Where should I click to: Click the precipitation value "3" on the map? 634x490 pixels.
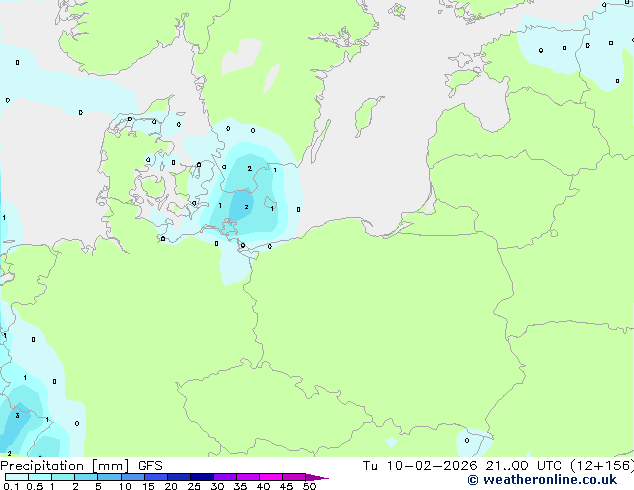(x=17, y=416)
